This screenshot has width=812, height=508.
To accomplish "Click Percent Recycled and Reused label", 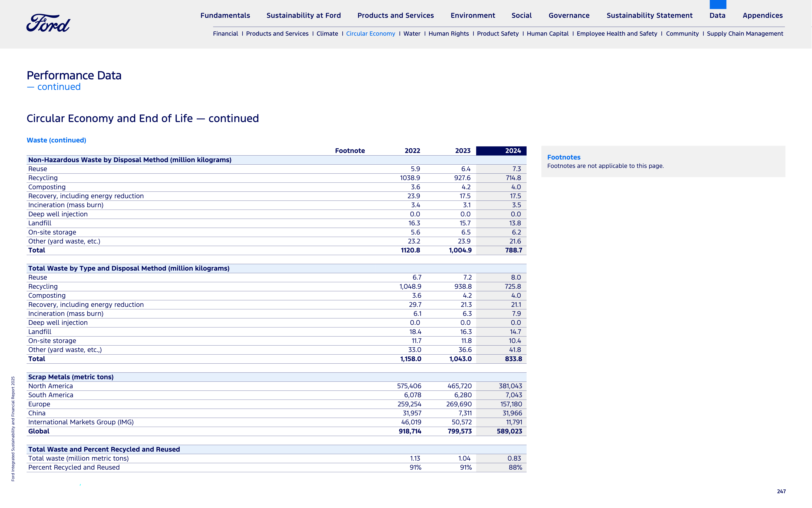I will click(x=74, y=467).
